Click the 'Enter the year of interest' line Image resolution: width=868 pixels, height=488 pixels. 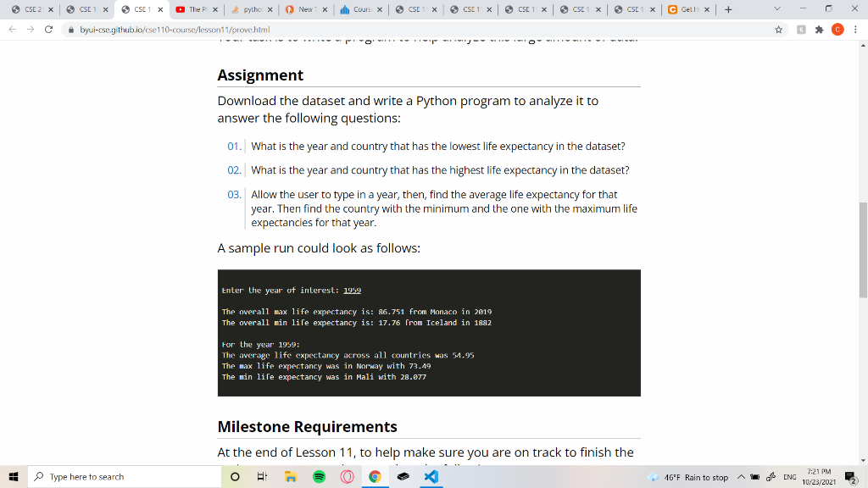coord(292,291)
